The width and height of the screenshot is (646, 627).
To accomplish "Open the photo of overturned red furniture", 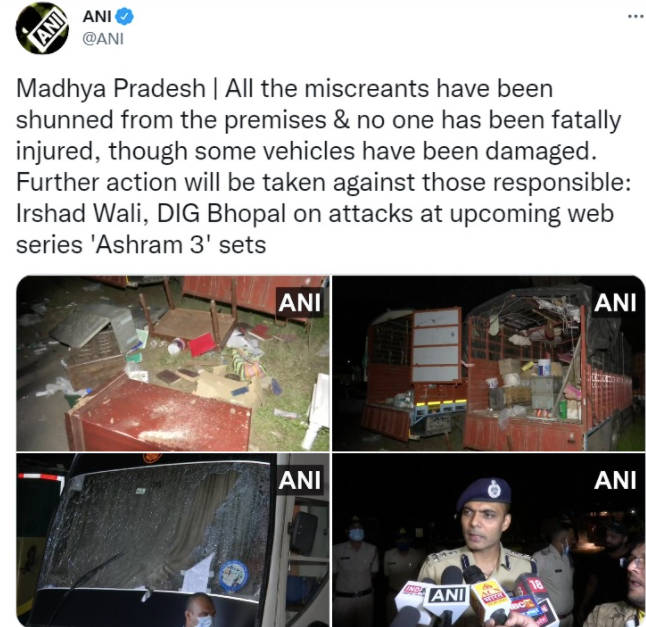I will 173,363.
